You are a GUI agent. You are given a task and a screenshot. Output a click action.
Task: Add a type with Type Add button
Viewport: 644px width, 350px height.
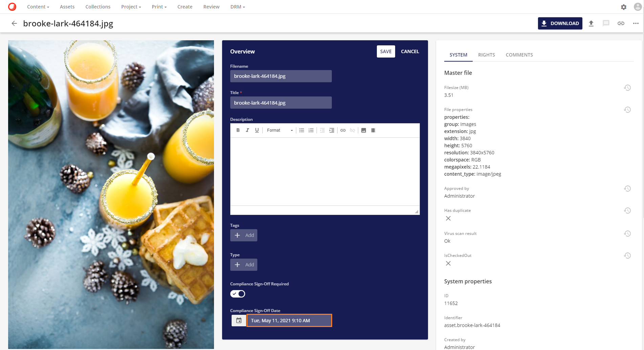point(244,265)
